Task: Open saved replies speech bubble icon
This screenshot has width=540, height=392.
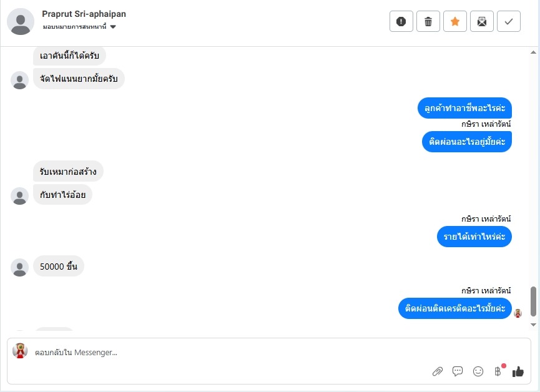Action: [x=458, y=371]
